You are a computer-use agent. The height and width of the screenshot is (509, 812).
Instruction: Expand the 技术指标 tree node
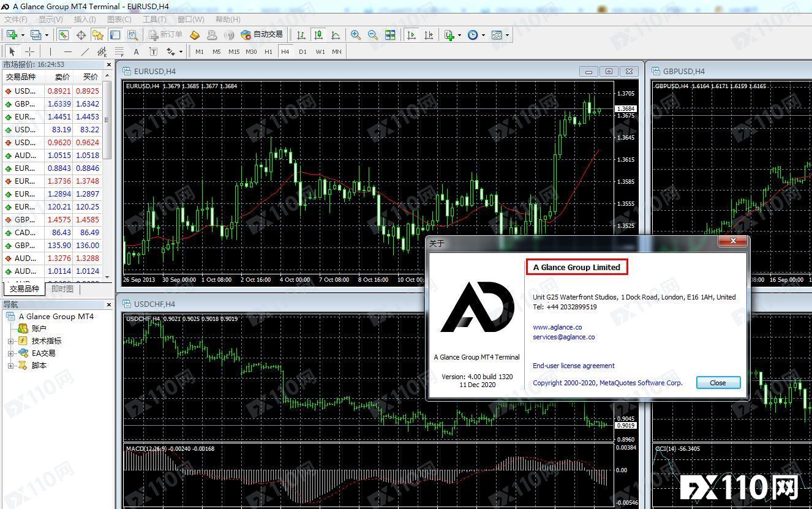[10, 341]
